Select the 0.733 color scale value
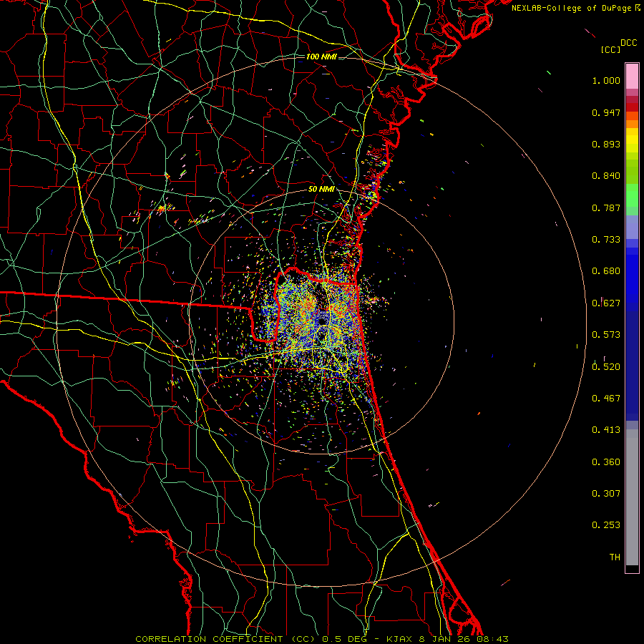This screenshot has height=644, width=644. [x=606, y=240]
